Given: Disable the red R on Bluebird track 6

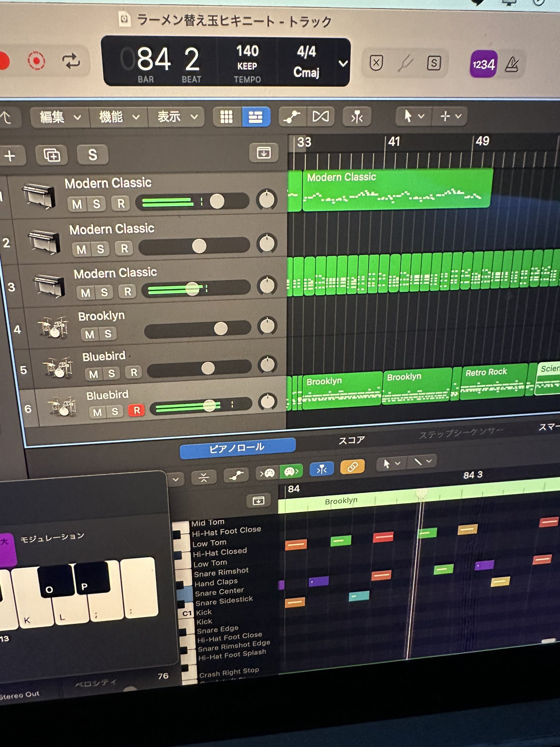Looking at the screenshot, I should pos(137,411).
